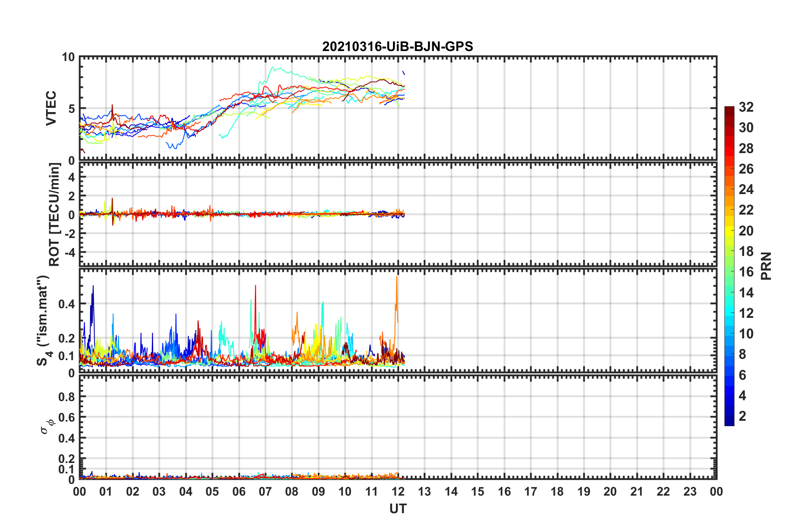Viewport: 796px width, 532px height.
Task: Click the "ROT [TECU/min]" axis label
Action: [54, 215]
